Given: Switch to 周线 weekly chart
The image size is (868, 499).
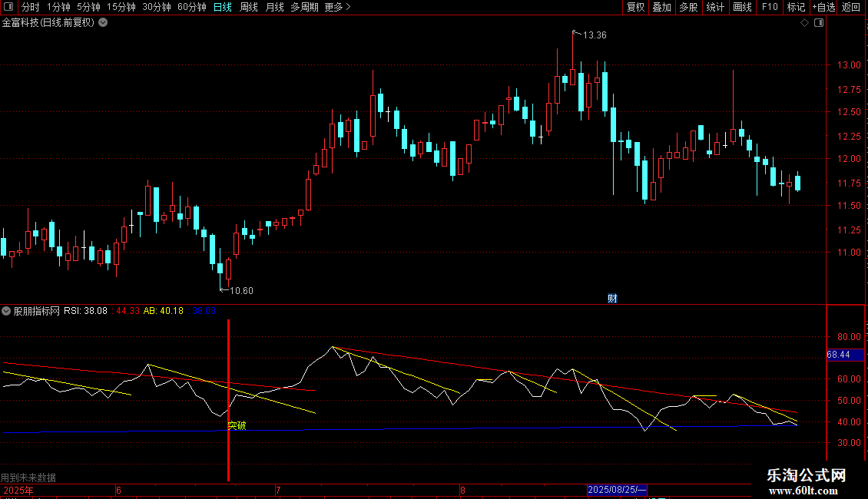Looking at the screenshot, I should 249,7.
